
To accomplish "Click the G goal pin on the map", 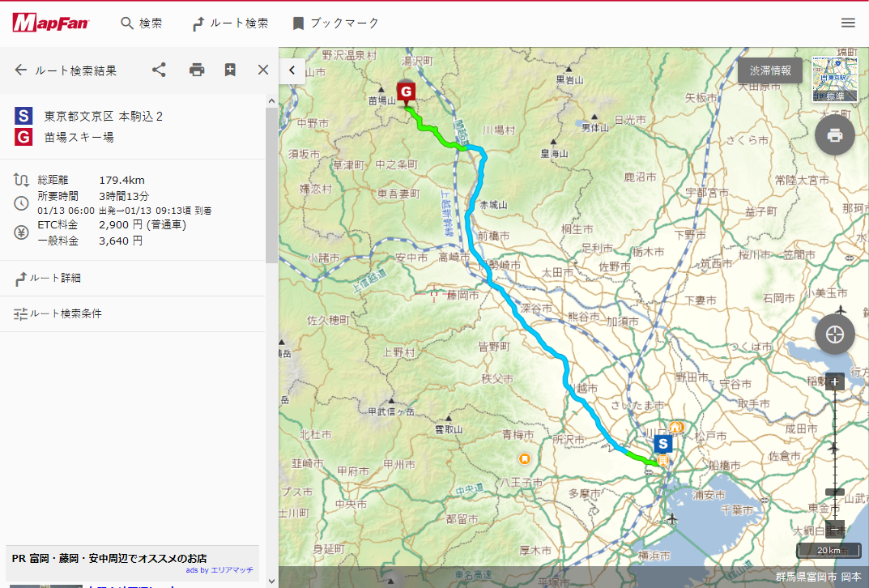I will 407,94.
